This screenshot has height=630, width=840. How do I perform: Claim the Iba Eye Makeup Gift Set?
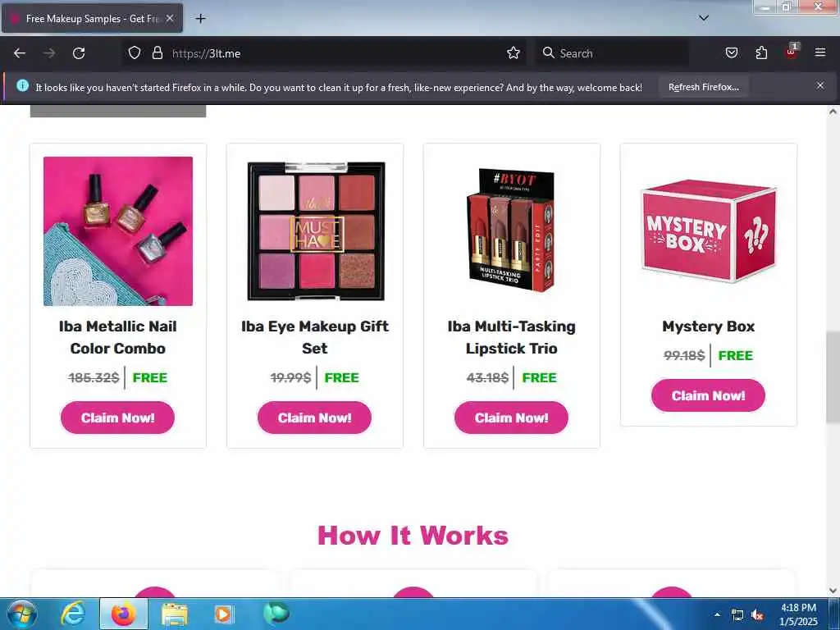click(314, 418)
